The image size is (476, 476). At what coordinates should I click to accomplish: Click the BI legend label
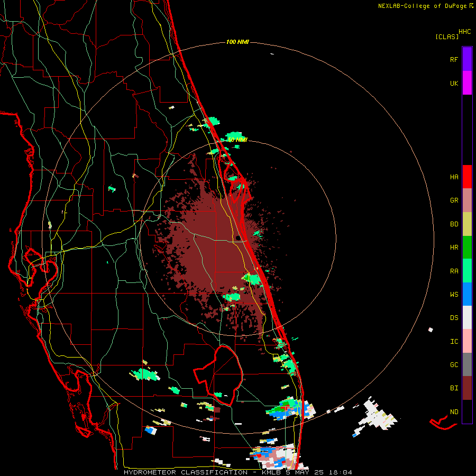pyautogui.click(x=454, y=388)
